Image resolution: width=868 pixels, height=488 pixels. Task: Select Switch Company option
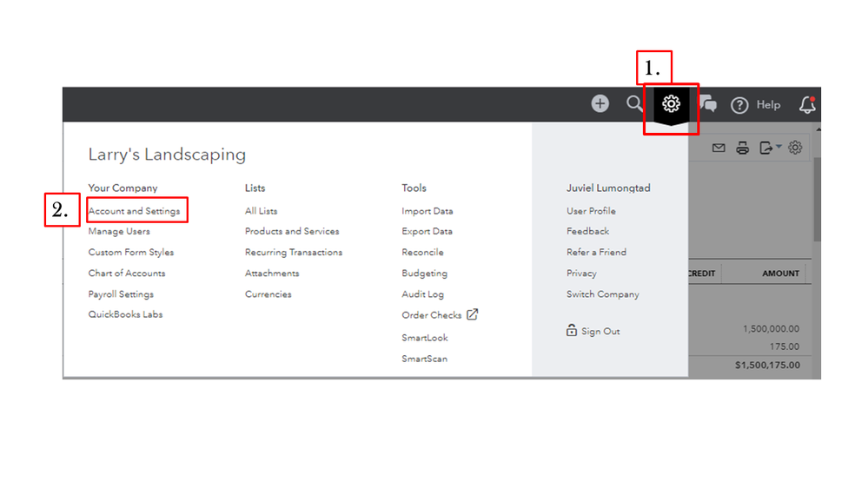(602, 294)
